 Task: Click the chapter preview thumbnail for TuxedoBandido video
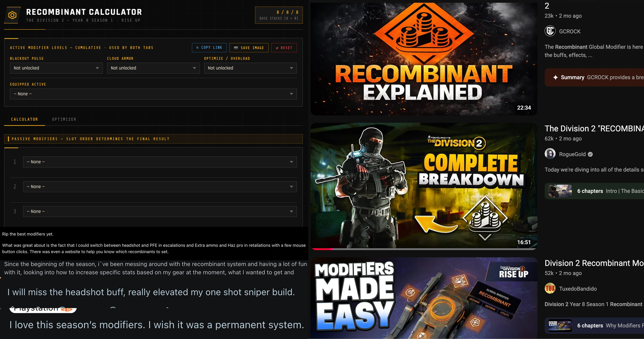pyautogui.click(x=560, y=325)
